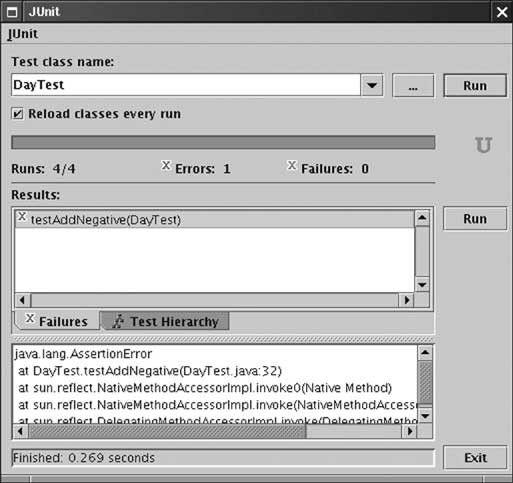The width and height of the screenshot is (513, 483).
Task: Click the top Run button
Action: (475, 86)
